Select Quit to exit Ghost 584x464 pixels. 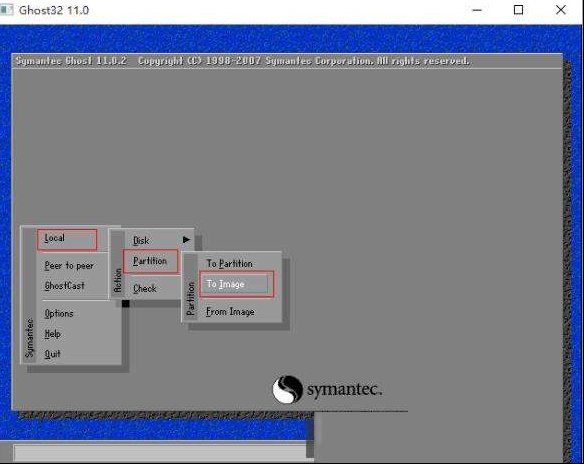(x=52, y=354)
